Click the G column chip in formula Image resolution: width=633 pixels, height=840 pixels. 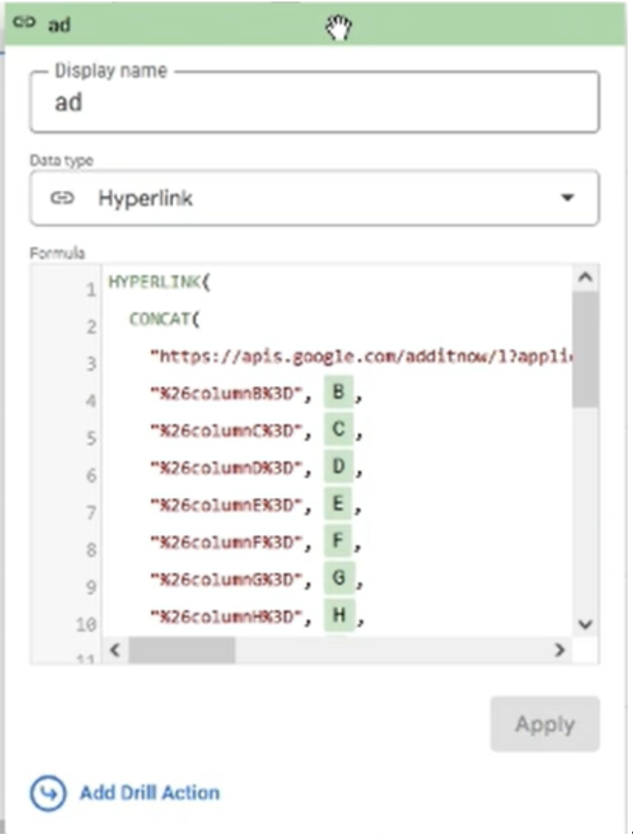(339, 579)
